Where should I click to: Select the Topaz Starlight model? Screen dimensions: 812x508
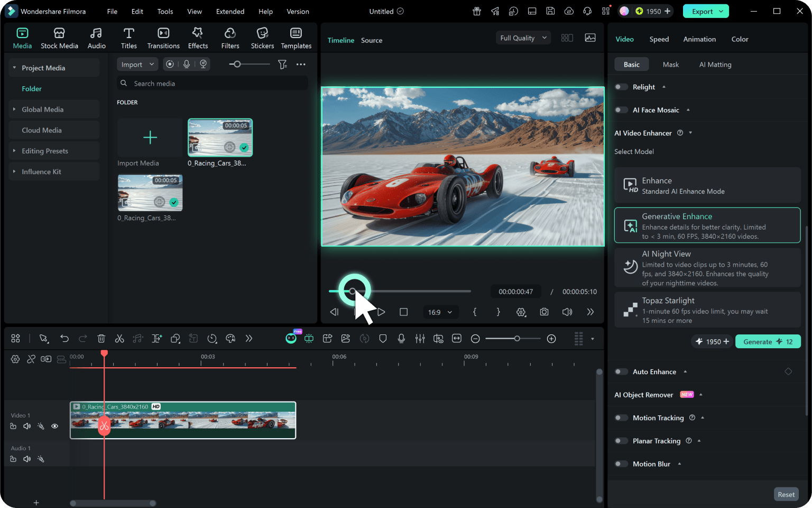point(707,310)
